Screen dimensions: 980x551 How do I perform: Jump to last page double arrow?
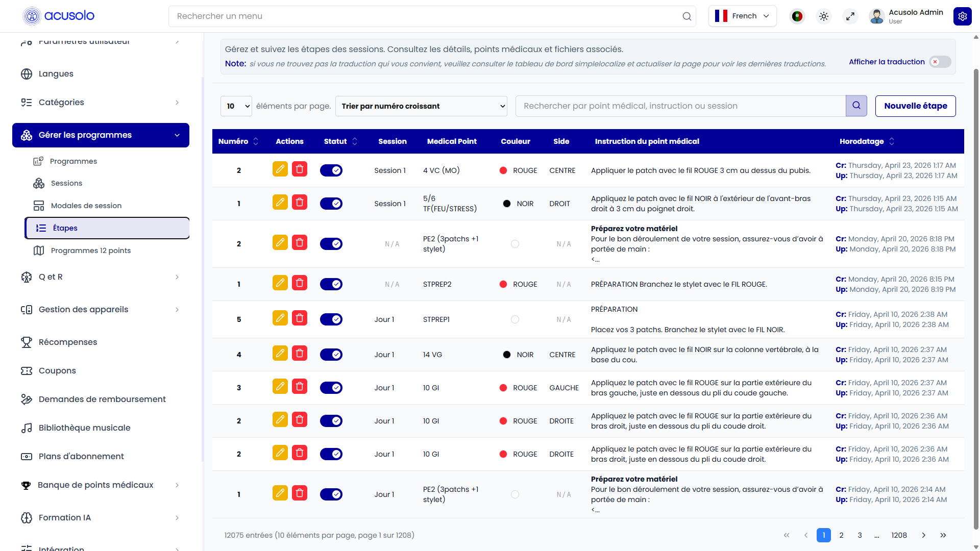(x=943, y=535)
